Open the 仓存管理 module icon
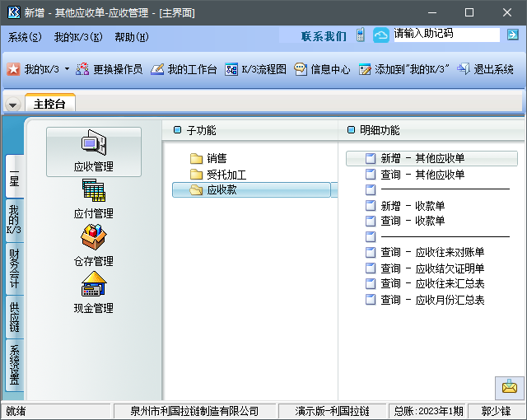The image size is (527, 420). tap(93, 239)
